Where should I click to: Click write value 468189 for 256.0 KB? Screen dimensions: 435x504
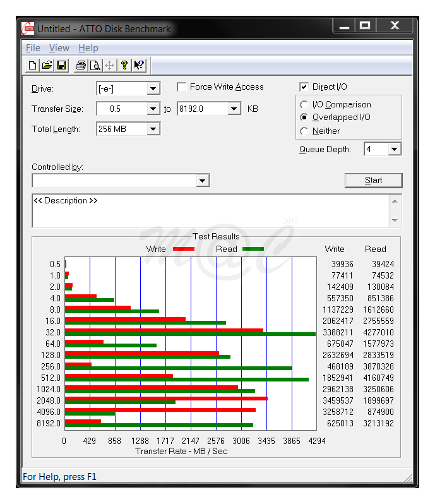340,366
